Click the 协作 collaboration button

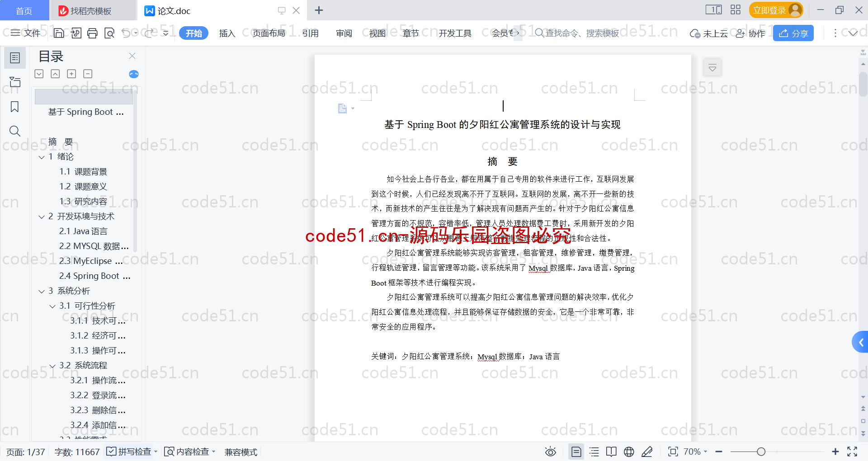[x=750, y=33]
